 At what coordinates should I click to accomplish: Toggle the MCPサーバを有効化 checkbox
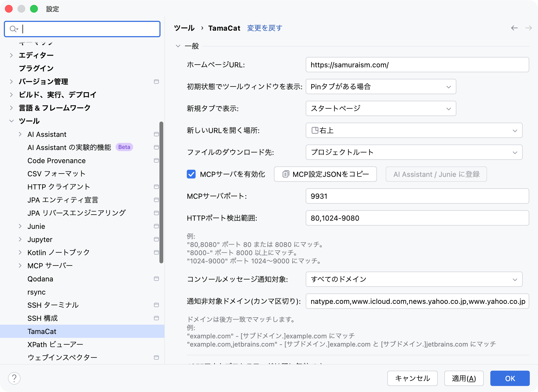point(191,174)
